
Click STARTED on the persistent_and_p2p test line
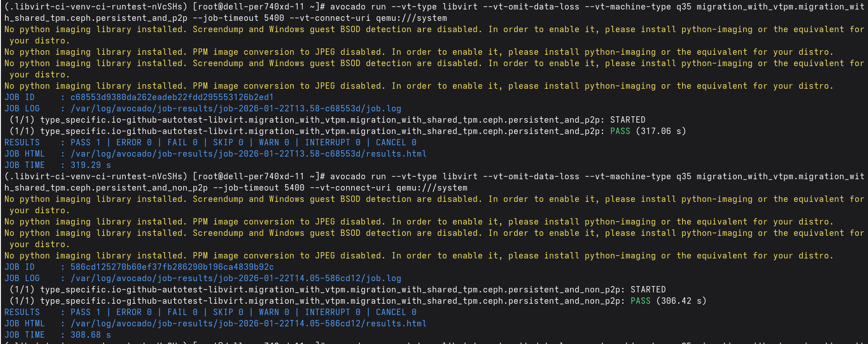[628, 120]
